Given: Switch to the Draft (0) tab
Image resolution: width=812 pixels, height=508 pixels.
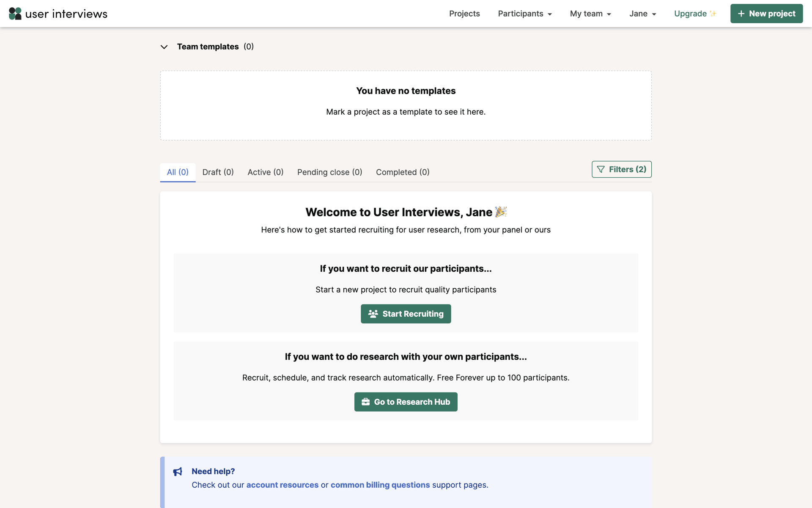Looking at the screenshot, I should pos(218,172).
